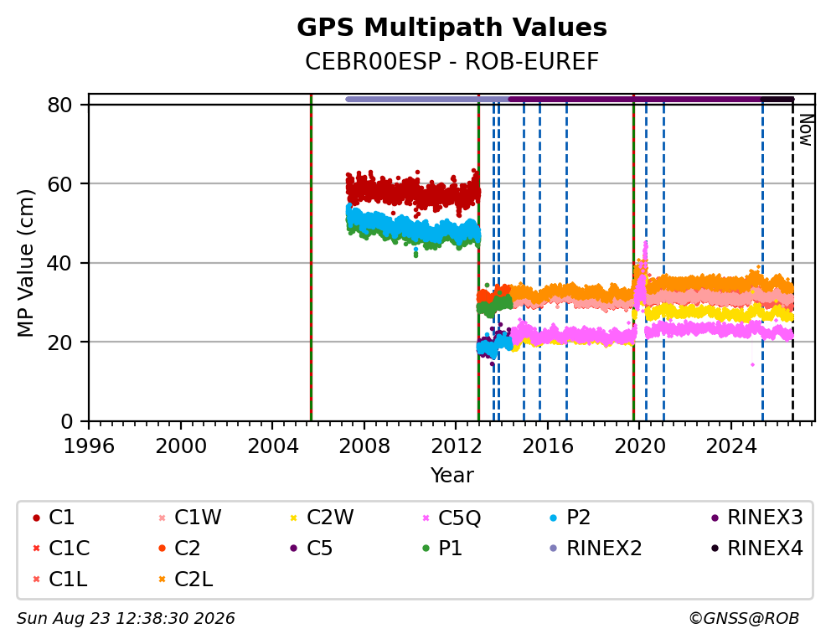Select the C2 legend marker

pyautogui.click(x=163, y=549)
